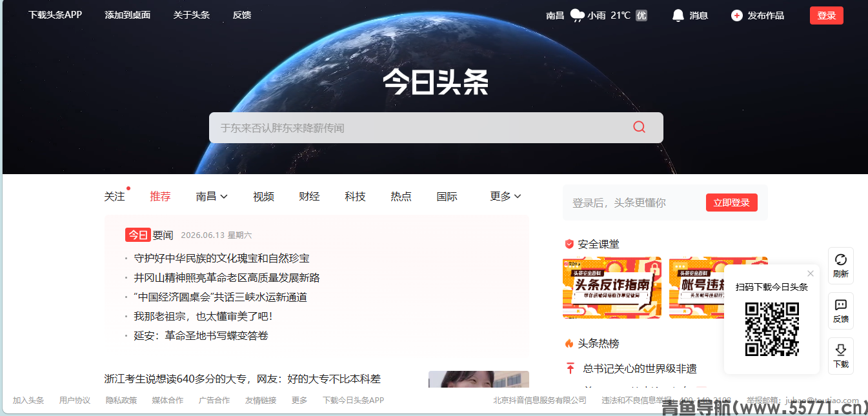Click 媒体合作 footer link

pyautogui.click(x=168, y=400)
